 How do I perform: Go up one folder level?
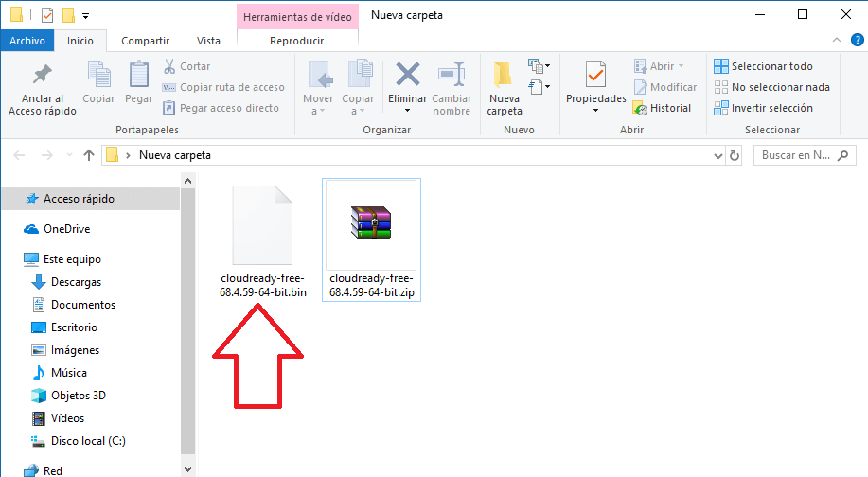tap(89, 155)
